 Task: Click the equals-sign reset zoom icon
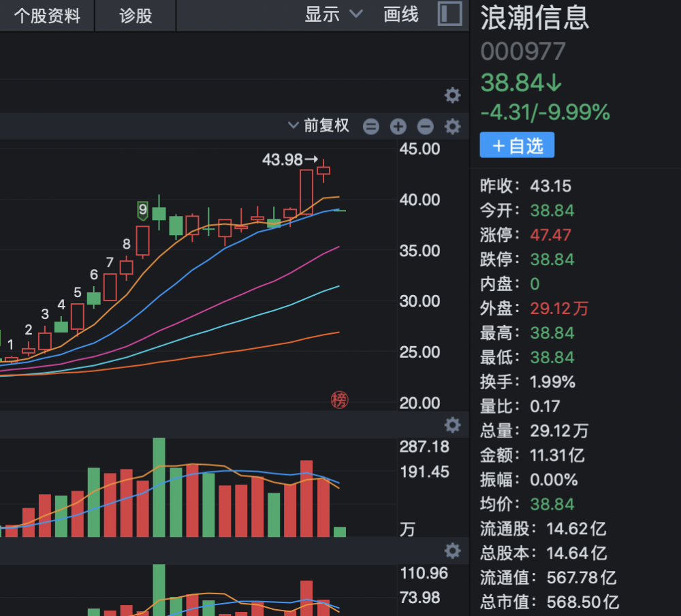371,127
